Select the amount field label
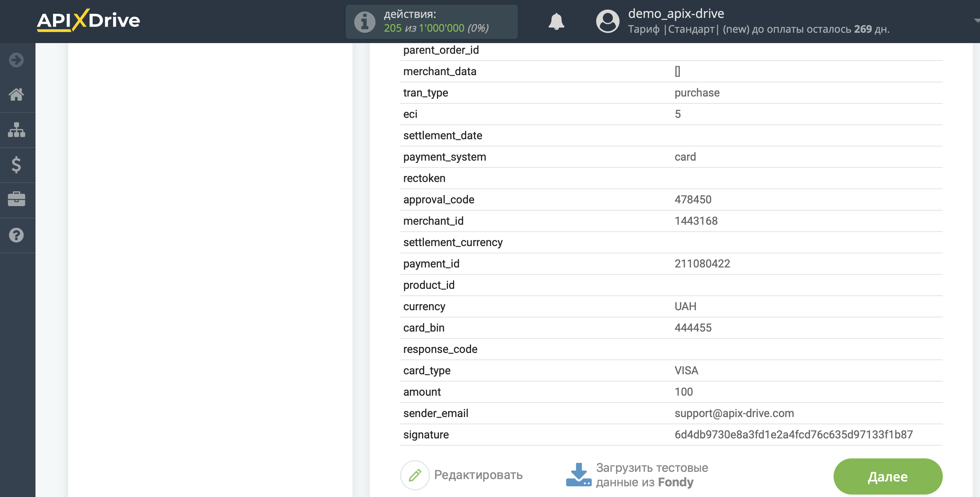The width and height of the screenshot is (980, 497). pyautogui.click(x=422, y=392)
